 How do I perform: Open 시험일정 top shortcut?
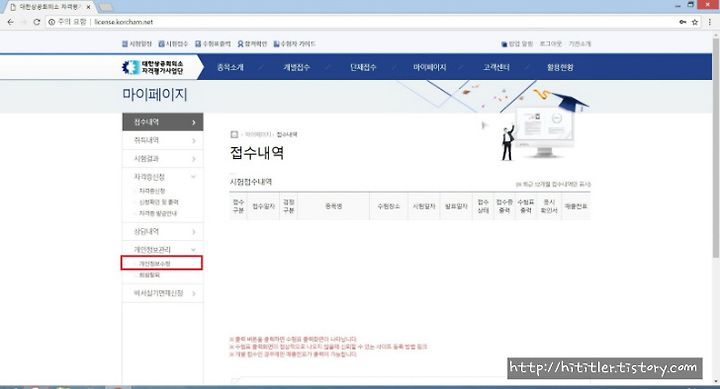pyautogui.click(x=137, y=44)
